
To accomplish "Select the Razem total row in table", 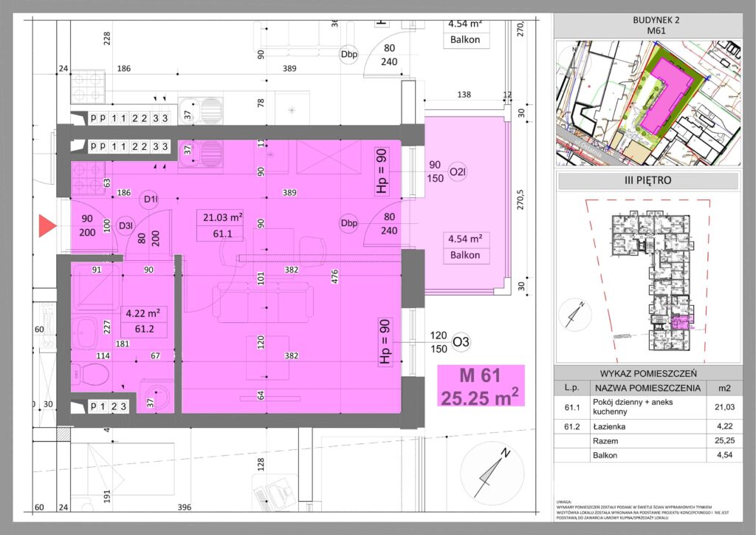I will (x=647, y=441).
